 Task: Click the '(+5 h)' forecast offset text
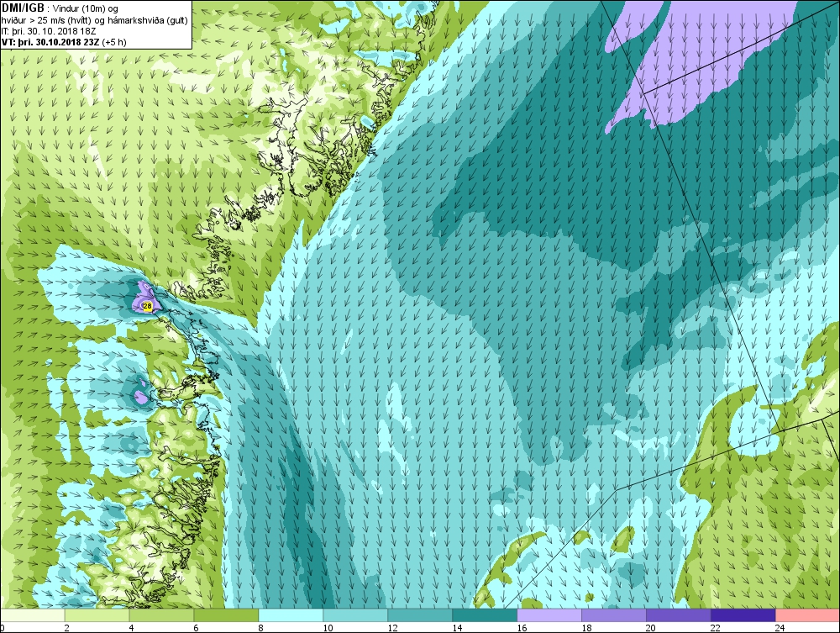[114, 42]
